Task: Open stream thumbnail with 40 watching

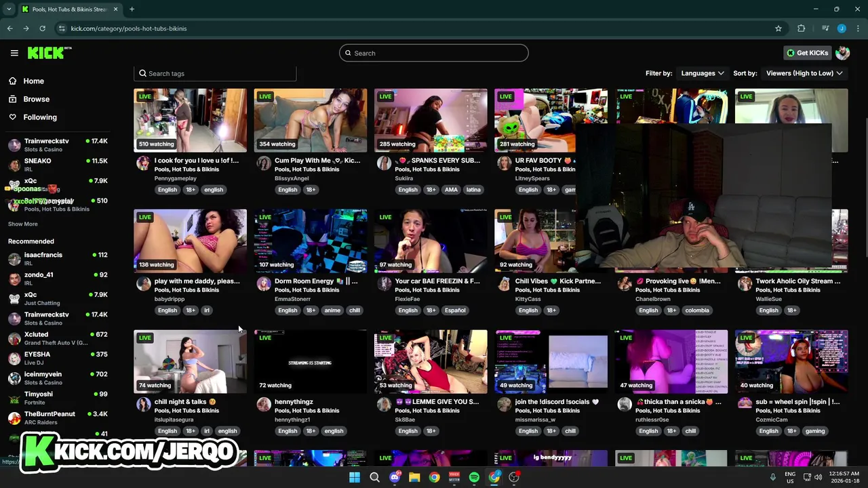Action: coord(791,361)
